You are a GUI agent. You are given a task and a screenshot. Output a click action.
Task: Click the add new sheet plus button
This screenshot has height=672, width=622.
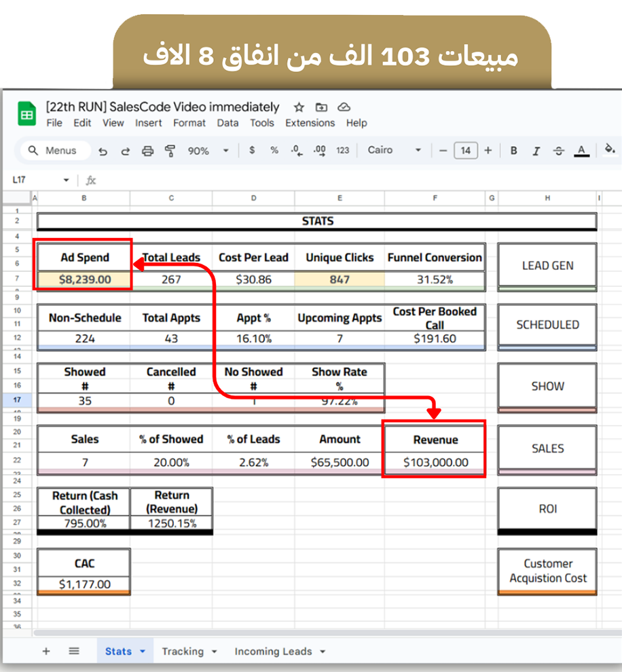point(46,651)
